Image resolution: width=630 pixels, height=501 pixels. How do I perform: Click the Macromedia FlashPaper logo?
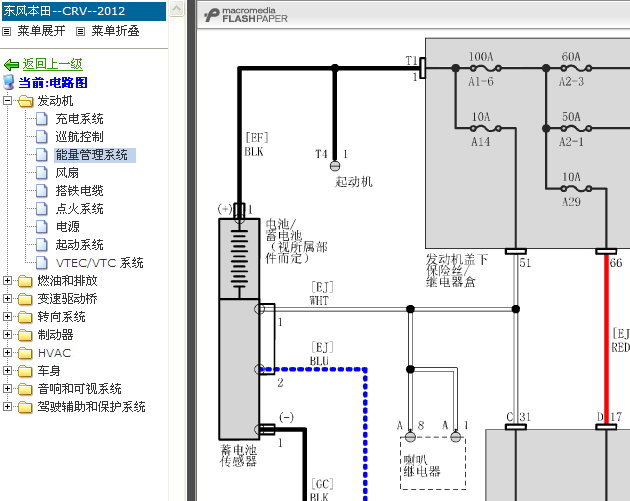point(246,15)
